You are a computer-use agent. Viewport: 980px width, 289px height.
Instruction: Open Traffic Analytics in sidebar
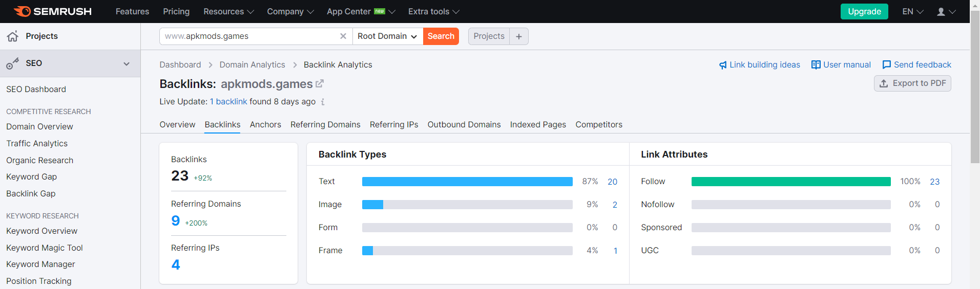pos(37,143)
